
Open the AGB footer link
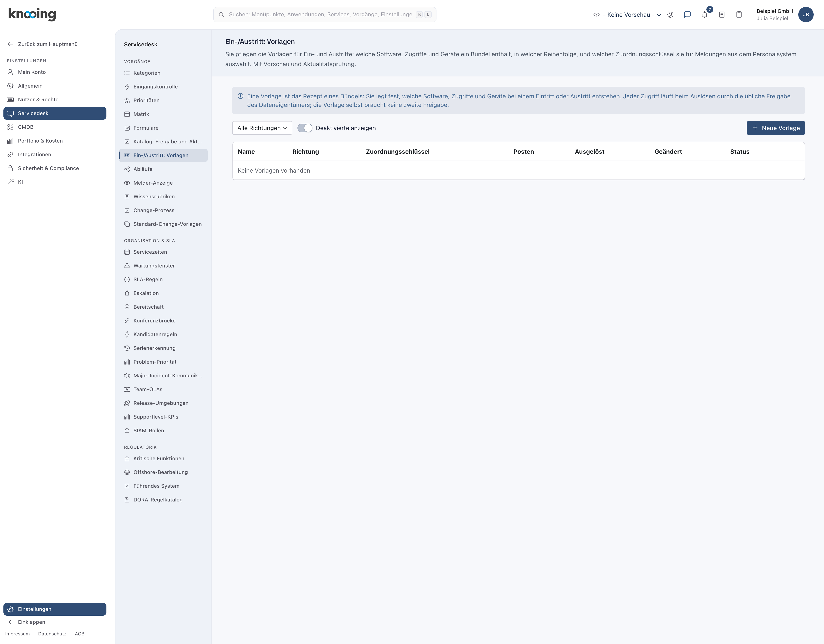[80, 634]
